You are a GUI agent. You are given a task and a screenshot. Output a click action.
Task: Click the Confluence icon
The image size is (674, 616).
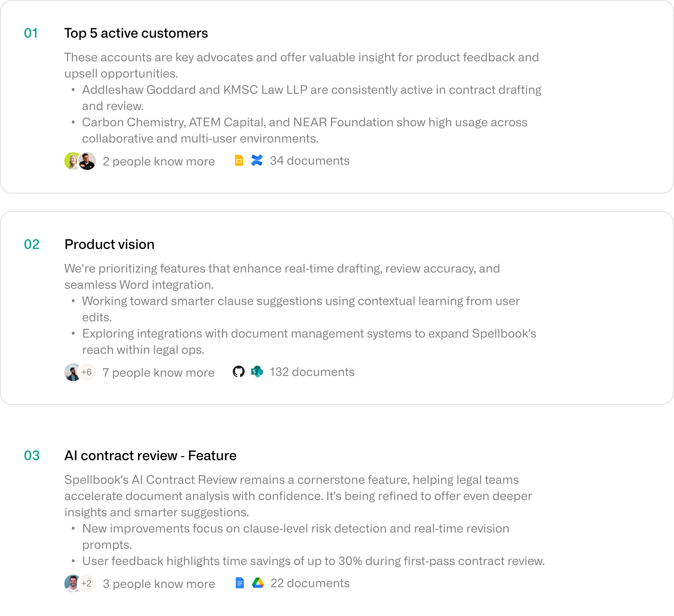pyautogui.click(x=257, y=161)
